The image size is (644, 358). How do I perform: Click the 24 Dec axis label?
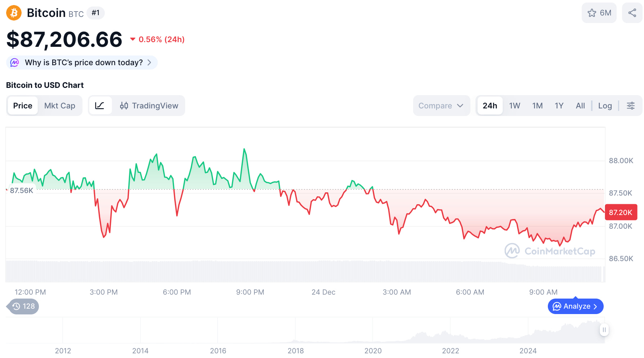click(x=323, y=292)
